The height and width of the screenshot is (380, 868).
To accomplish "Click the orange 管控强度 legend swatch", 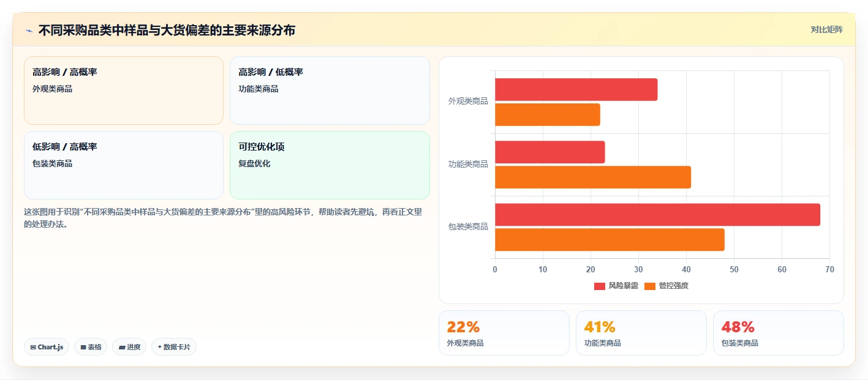I will [650, 286].
